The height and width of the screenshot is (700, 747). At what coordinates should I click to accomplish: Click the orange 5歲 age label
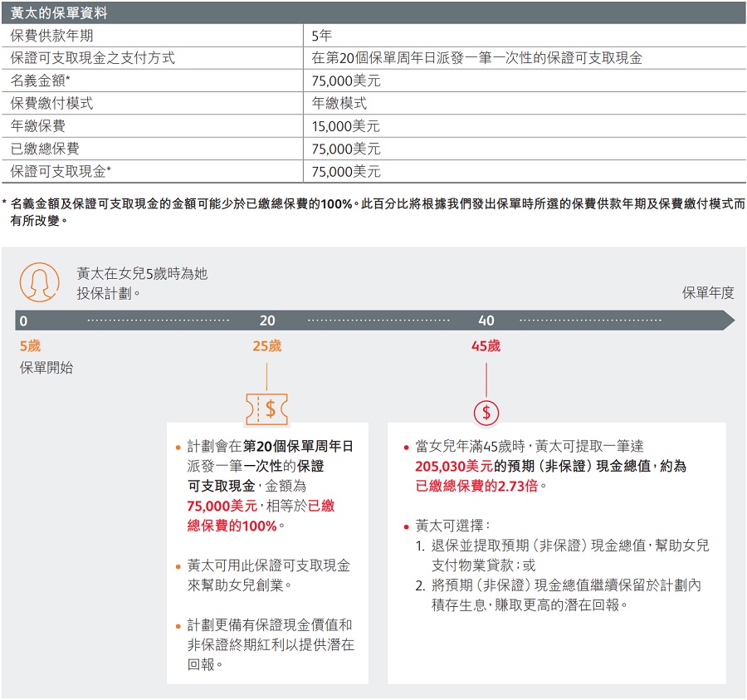[30, 345]
